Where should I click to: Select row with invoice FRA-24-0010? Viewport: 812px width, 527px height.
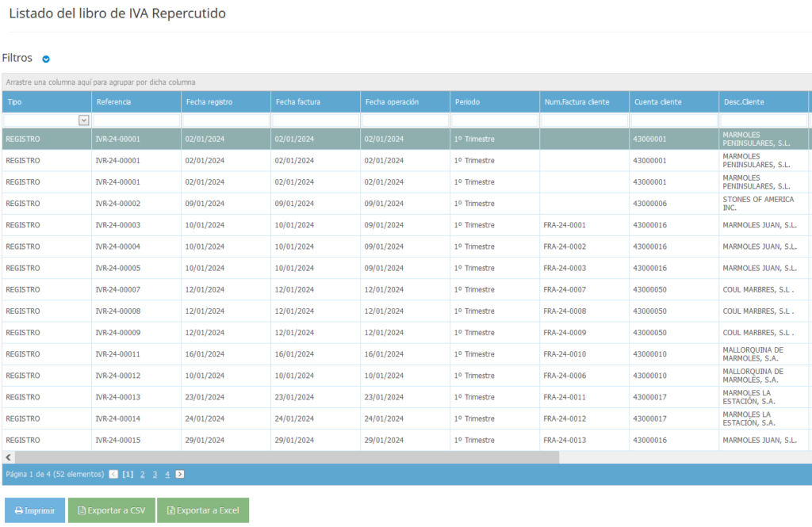coord(564,354)
